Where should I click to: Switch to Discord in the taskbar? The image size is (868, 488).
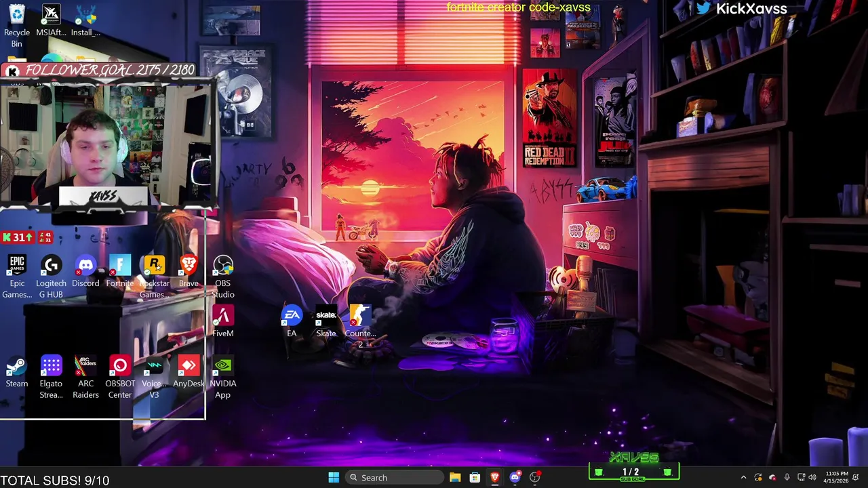click(x=515, y=477)
